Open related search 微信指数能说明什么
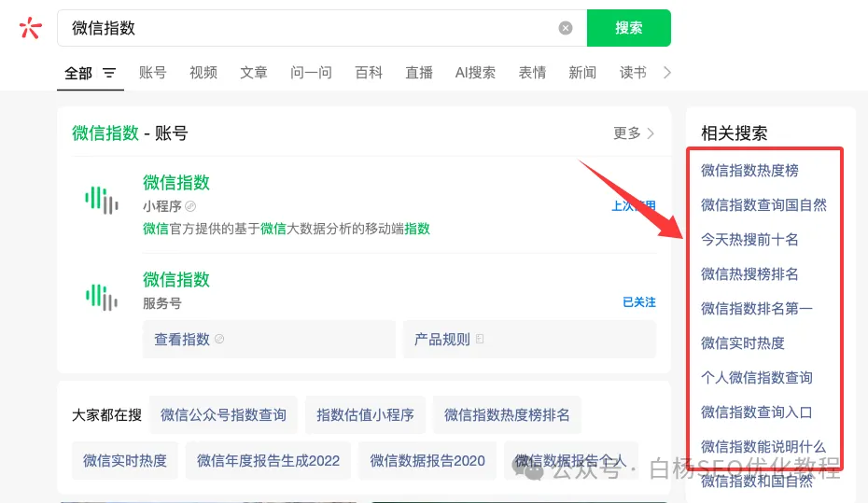This screenshot has width=868, height=503. coord(763,447)
